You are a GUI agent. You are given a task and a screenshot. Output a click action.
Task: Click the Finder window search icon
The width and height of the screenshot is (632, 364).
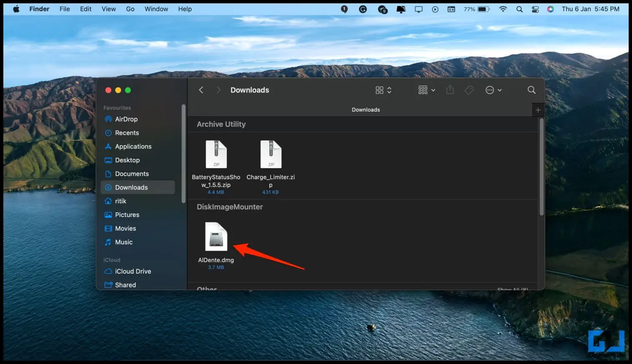(x=532, y=90)
